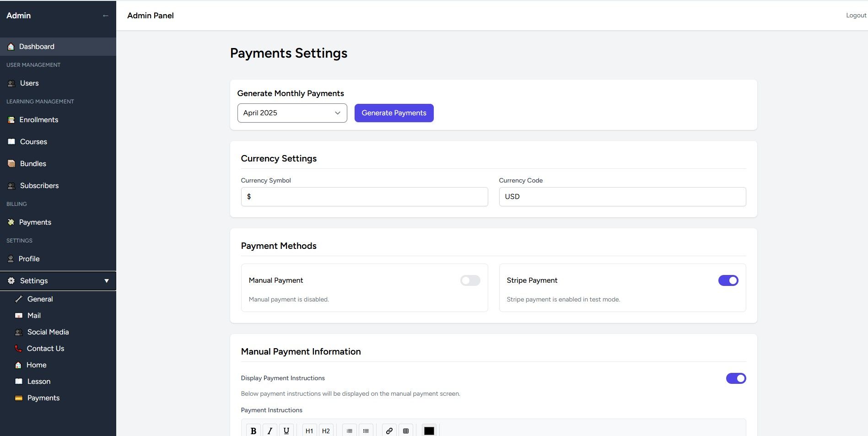Viewport: 868px width, 436px height.
Task: Collapse the sidebar with the arrow icon
Action: (x=106, y=16)
